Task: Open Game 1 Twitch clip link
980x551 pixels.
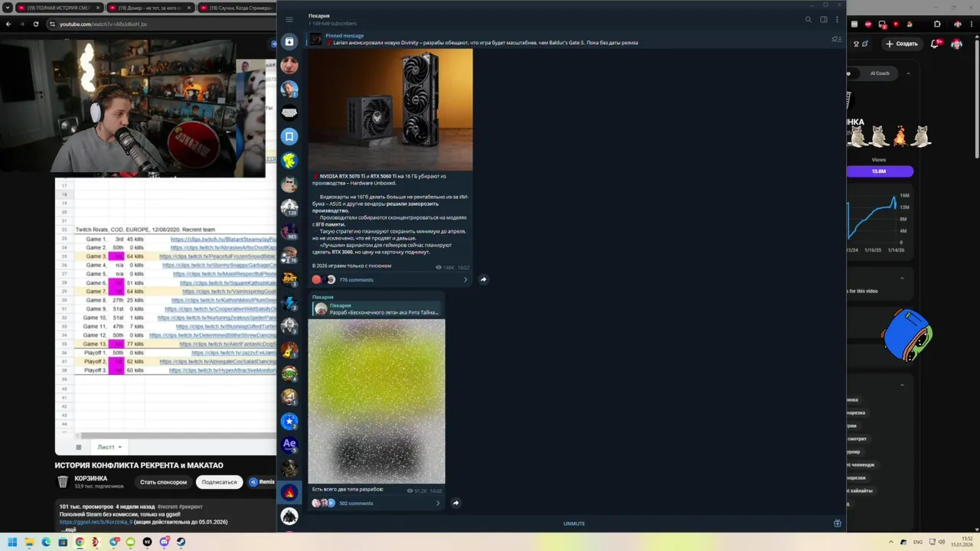Action: (223, 240)
